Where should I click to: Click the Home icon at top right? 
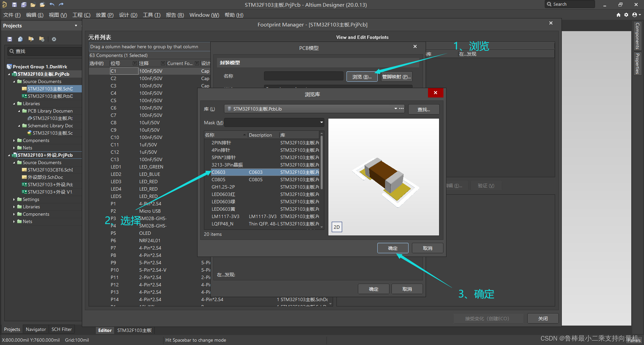tap(619, 15)
